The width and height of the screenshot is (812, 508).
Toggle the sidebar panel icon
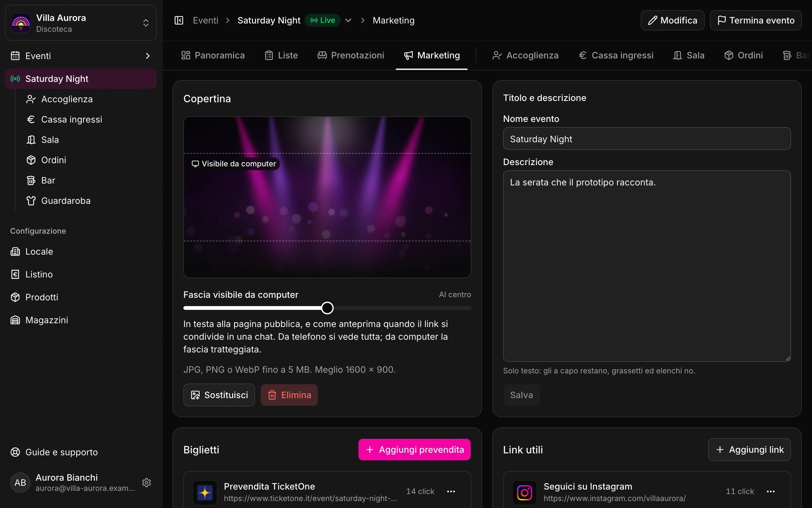(179, 21)
